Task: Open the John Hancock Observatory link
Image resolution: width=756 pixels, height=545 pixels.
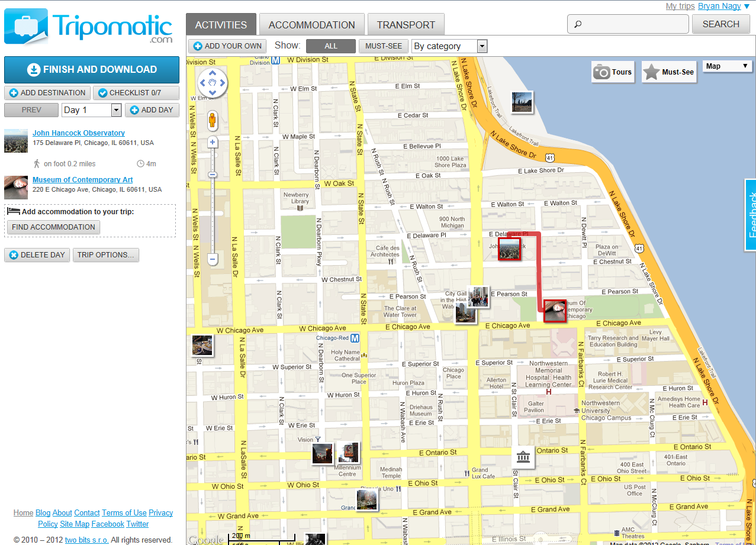Action: click(79, 133)
